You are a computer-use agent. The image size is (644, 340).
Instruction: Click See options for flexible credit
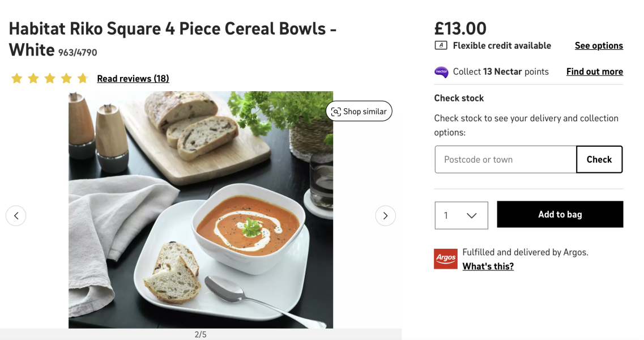599,45
